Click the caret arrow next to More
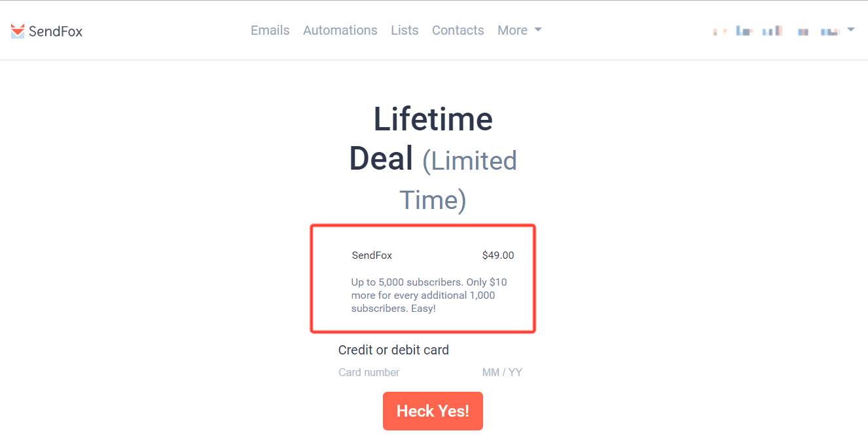 click(x=538, y=30)
